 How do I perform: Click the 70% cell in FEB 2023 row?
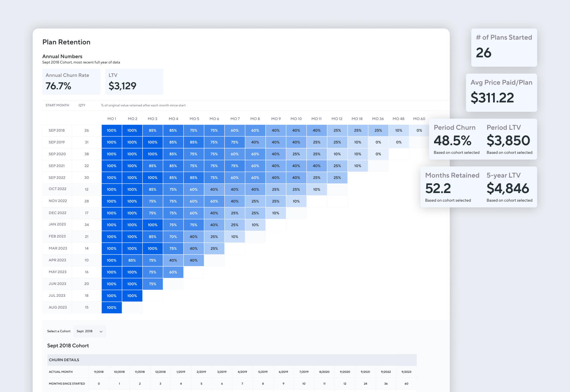coord(173,237)
